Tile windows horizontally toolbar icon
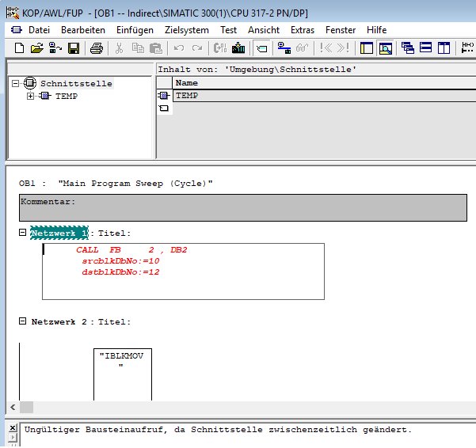This screenshot has height=448, width=476. [425, 48]
